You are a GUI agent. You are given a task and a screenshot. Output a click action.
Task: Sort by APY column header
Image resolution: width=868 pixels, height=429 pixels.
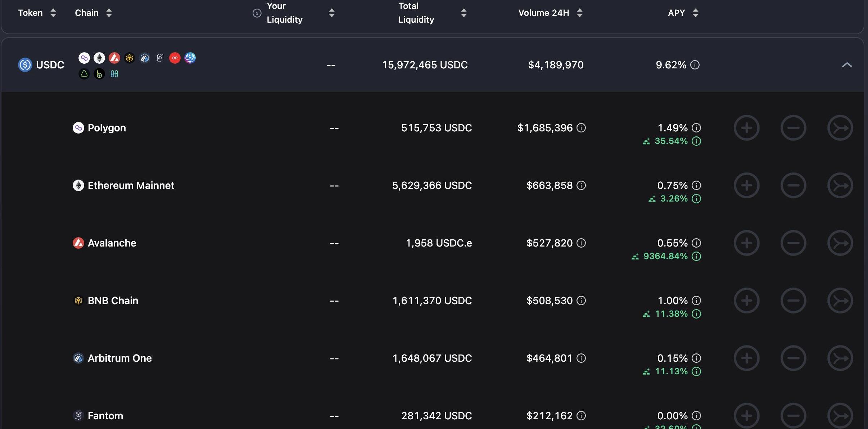pos(695,13)
